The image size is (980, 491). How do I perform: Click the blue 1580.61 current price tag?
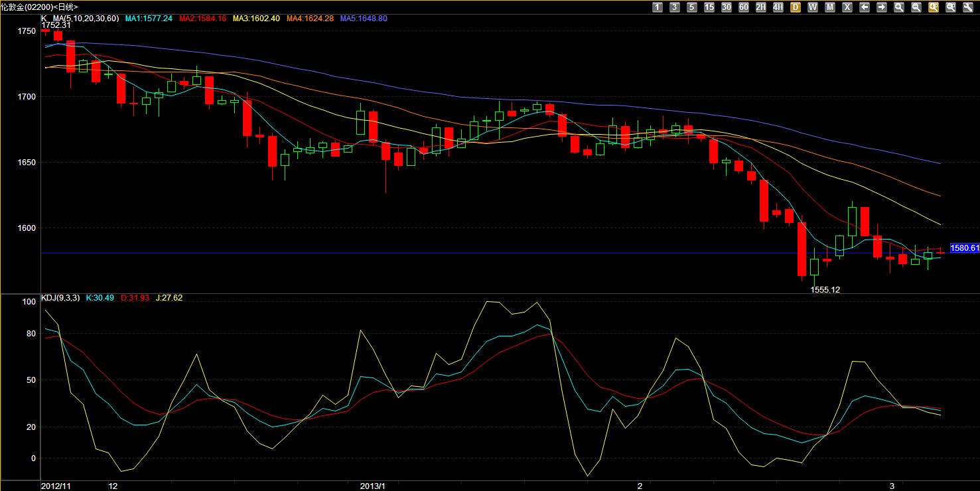point(965,248)
